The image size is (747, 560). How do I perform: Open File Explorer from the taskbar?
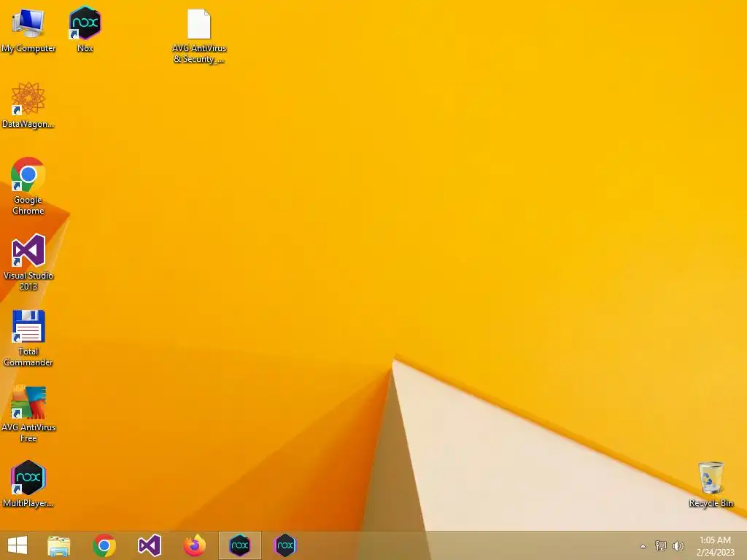pyautogui.click(x=58, y=545)
